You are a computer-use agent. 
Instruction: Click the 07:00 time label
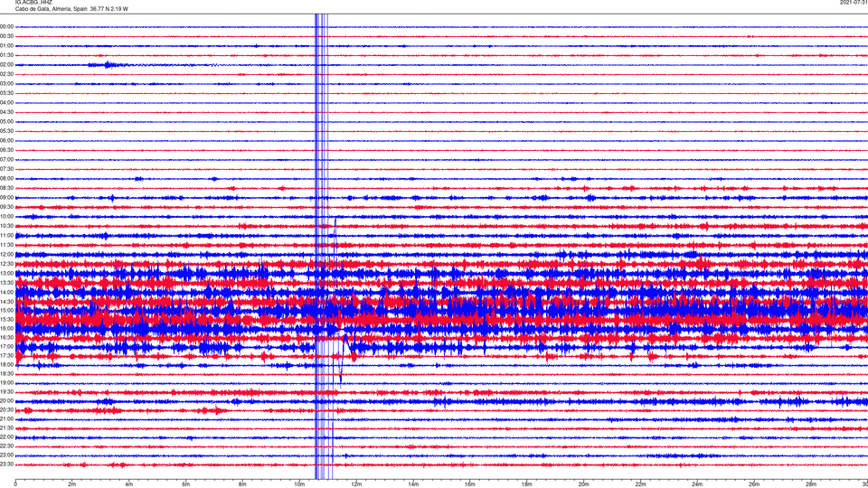6,159
